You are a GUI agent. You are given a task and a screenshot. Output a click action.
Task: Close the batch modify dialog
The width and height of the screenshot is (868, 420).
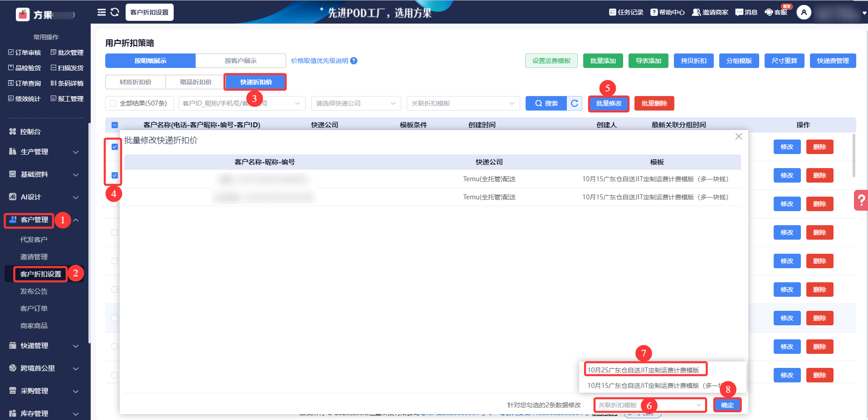(738, 136)
